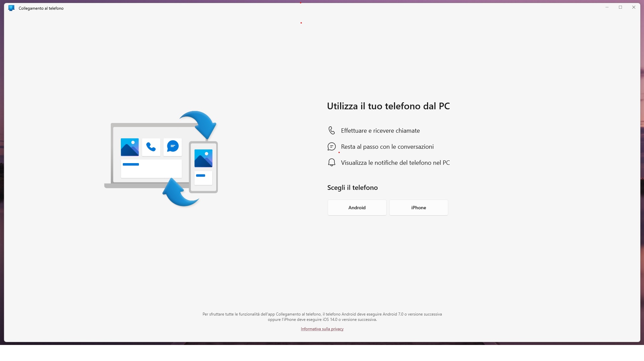Click the 'Utilizza il tuo telefono dal PC' heading

(388, 106)
